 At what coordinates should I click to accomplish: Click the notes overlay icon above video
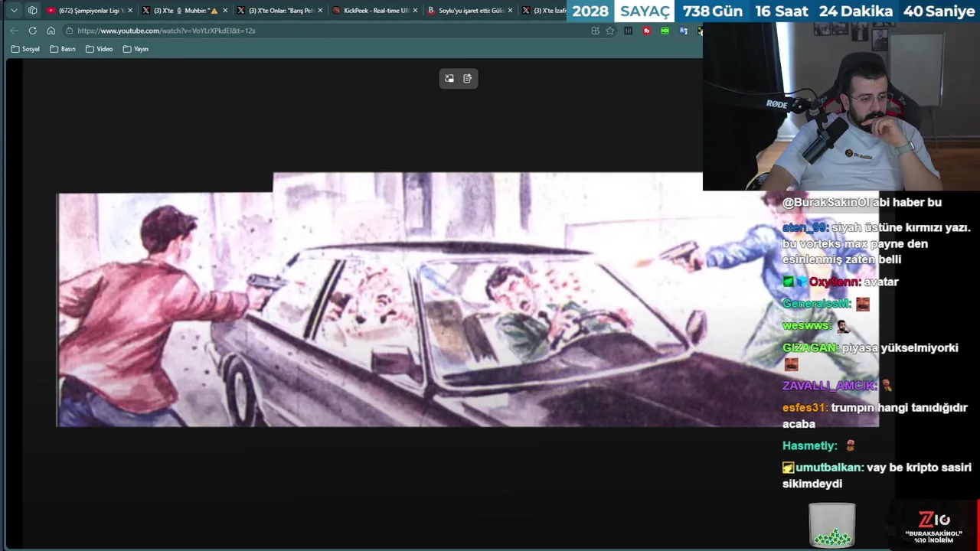tap(468, 78)
